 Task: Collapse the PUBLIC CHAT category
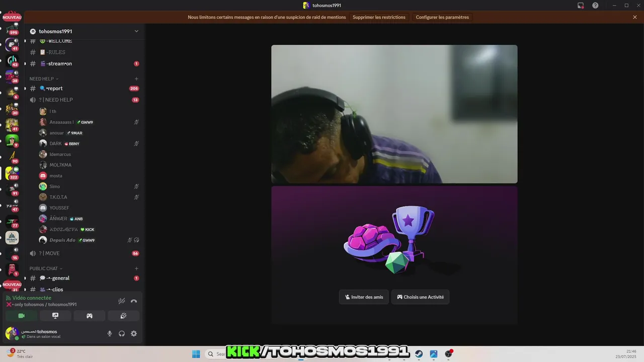[x=46, y=268]
